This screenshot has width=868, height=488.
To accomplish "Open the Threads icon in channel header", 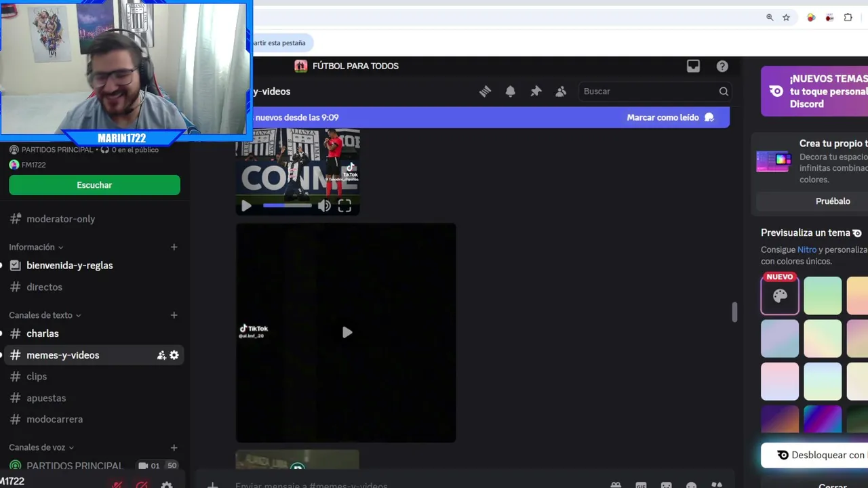I will tap(485, 91).
